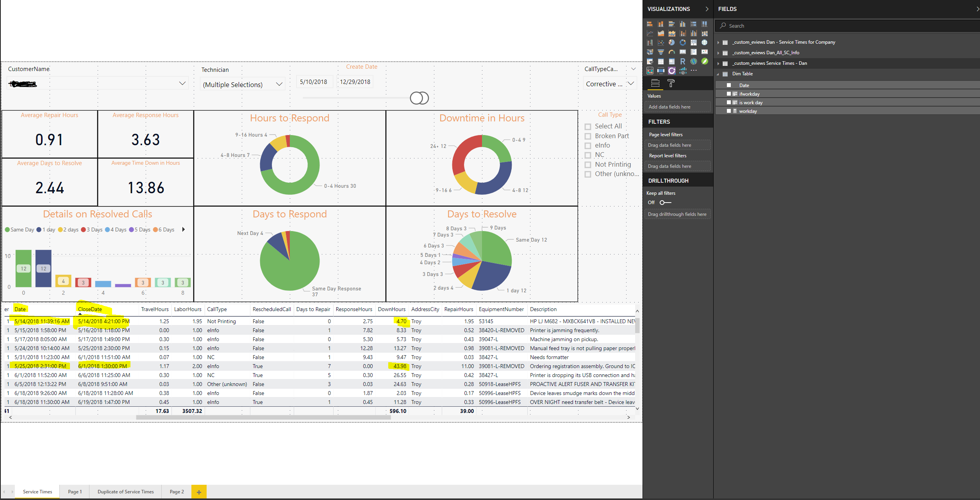Choose the pie chart visualization
Image resolution: width=980 pixels, height=500 pixels.
(x=672, y=43)
